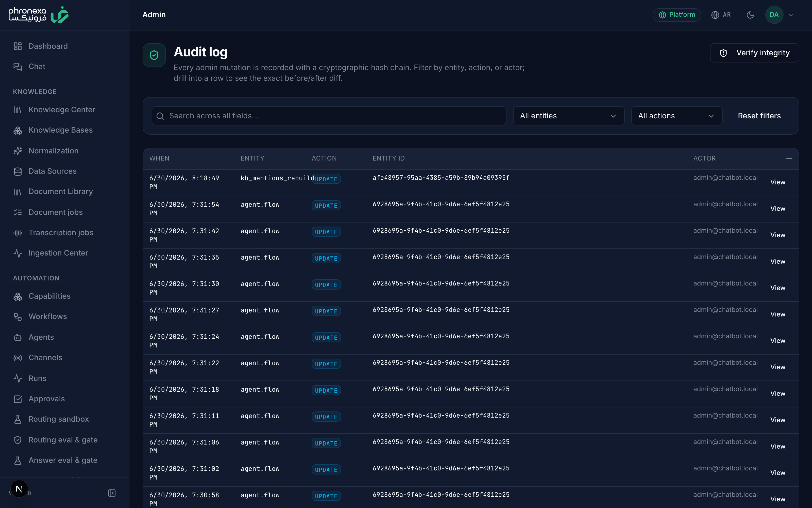Click agent.flow entity in 7:31:24 PM row
812x508 pixels.
260,337
